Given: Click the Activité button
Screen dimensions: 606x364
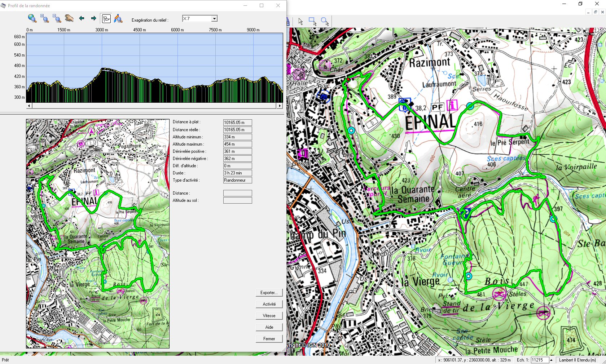Looking at the screenshot, I should click(269, 304).
